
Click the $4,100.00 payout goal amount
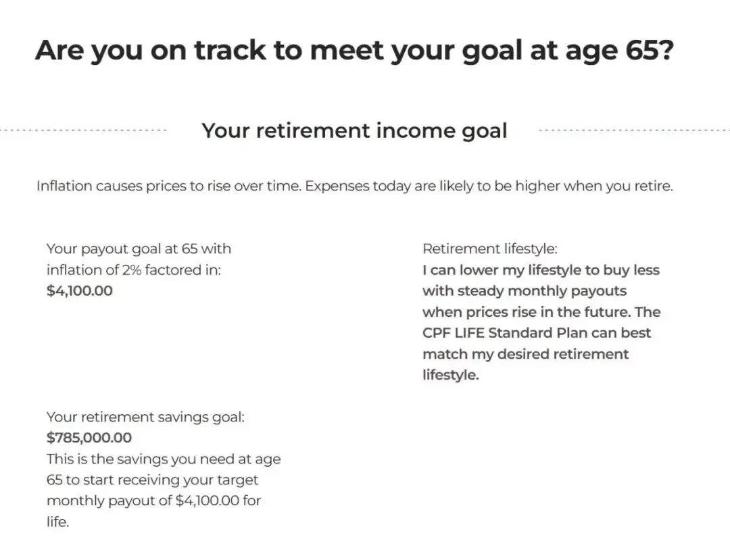[80, 290]
